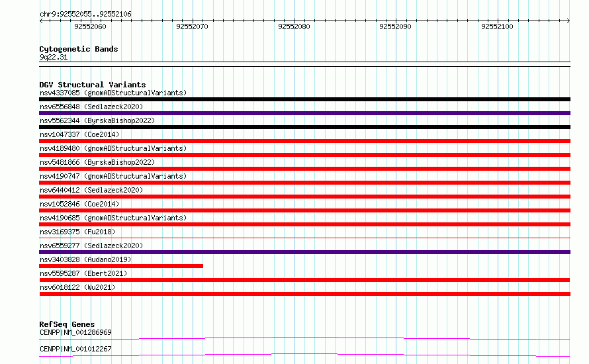Image resolution: width=589 pixels, height=364 pixels.
Task: Select the purple bar under nsv6559277
Action: pos(304,252)
